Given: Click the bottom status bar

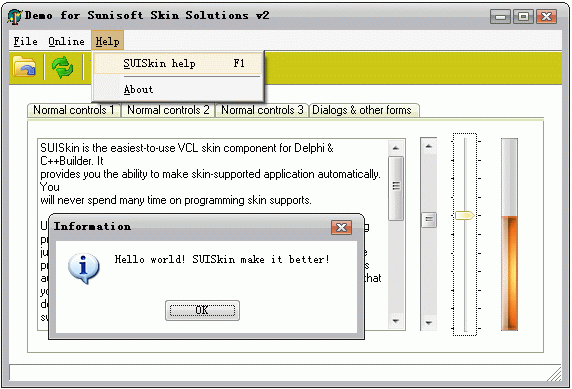Looking at the screenshot, I should 285,373.
